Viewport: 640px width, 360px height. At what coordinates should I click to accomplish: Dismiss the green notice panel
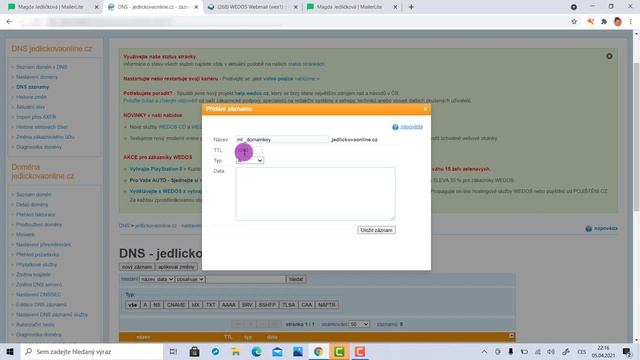pos(609,56)
